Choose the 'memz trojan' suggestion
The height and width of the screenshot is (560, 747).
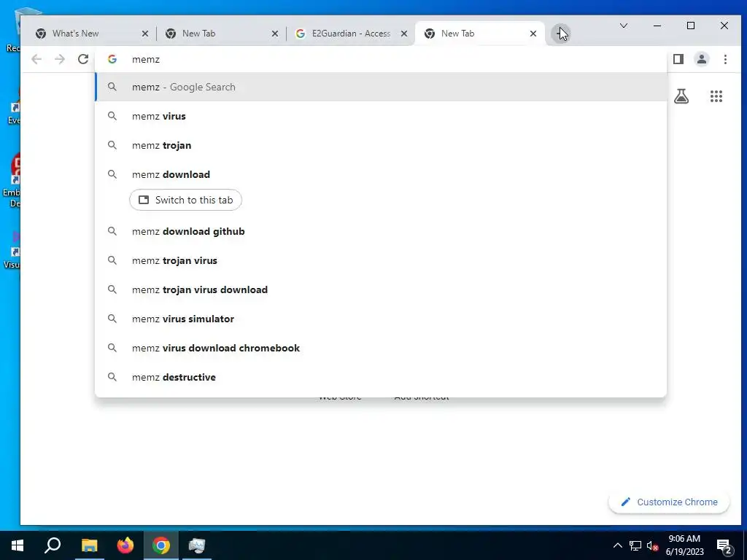click(x=381, y=145)
